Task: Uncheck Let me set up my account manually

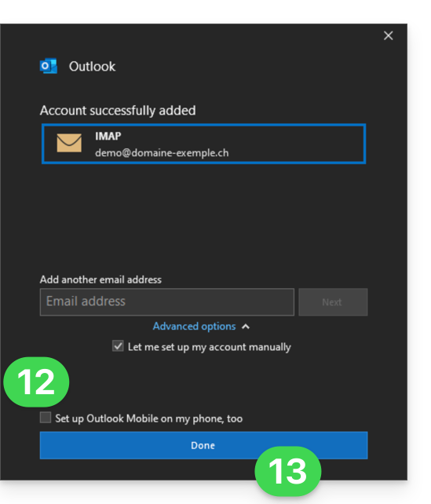Action: (x=118, y=346)
